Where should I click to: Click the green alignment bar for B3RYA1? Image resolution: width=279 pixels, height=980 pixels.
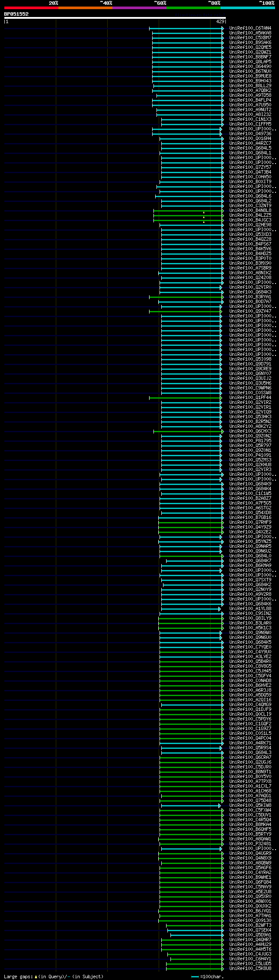point(186,297)
